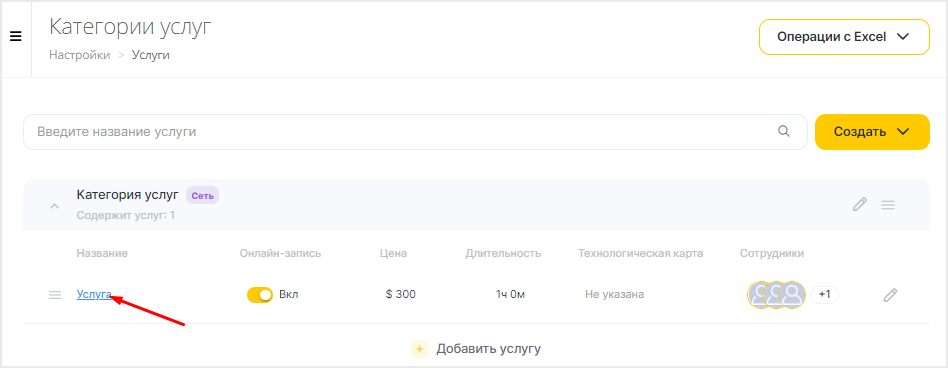Click the Длительность column header
948x368 pixels.
[503, 253]
